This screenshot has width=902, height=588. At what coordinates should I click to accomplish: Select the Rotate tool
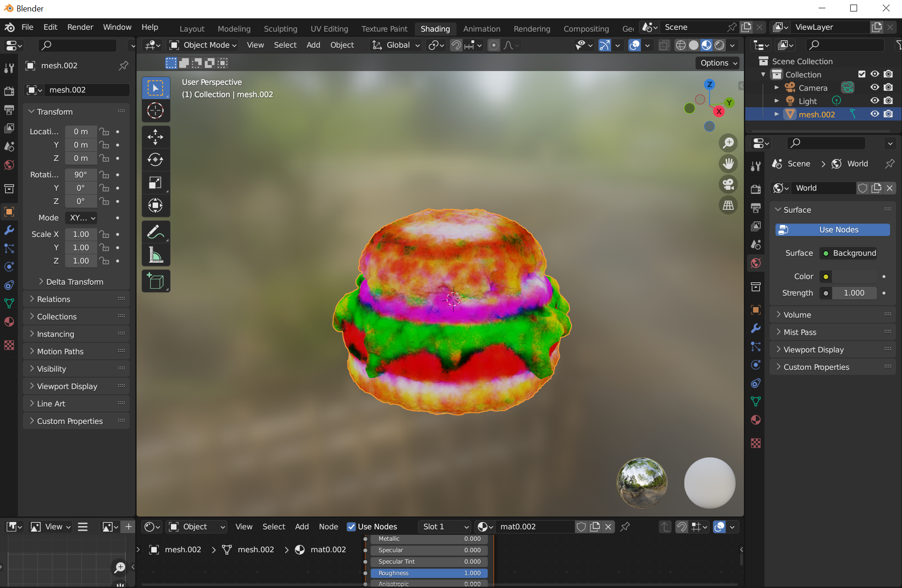pyautogui.click(x=156, y=159)
